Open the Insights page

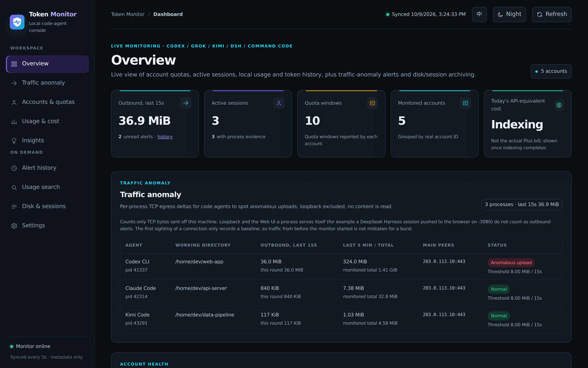47,141
